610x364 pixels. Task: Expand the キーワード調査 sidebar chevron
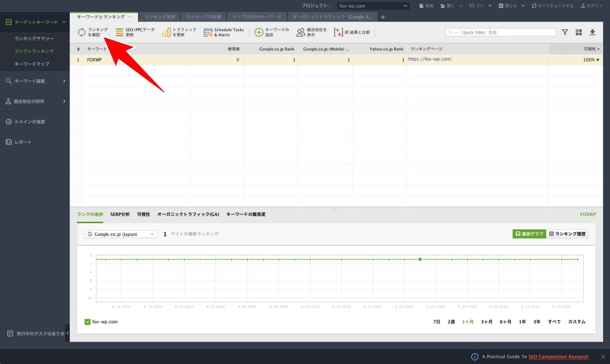[x=64, y=81]
